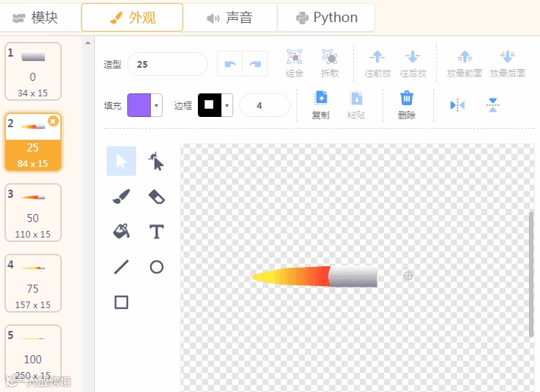Flip the costume vertically
The image size is (540, 392).
493,105
